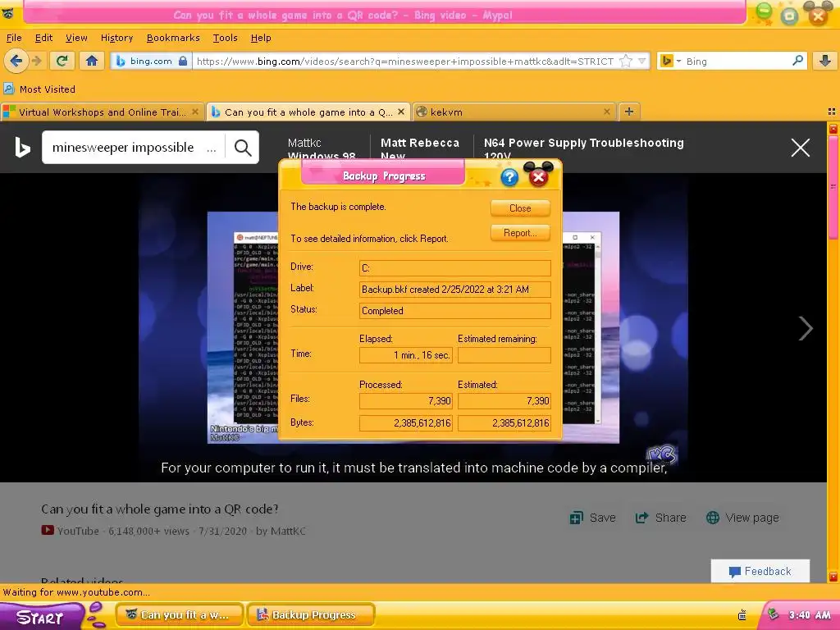Click the video title about QR code
This screenshot has width=840, height=630.
pos(160,509)
